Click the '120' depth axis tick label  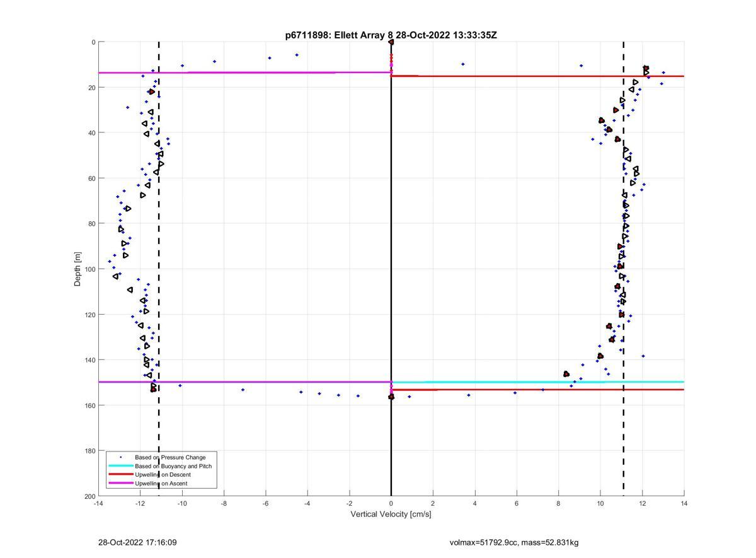tap(89, 315)
